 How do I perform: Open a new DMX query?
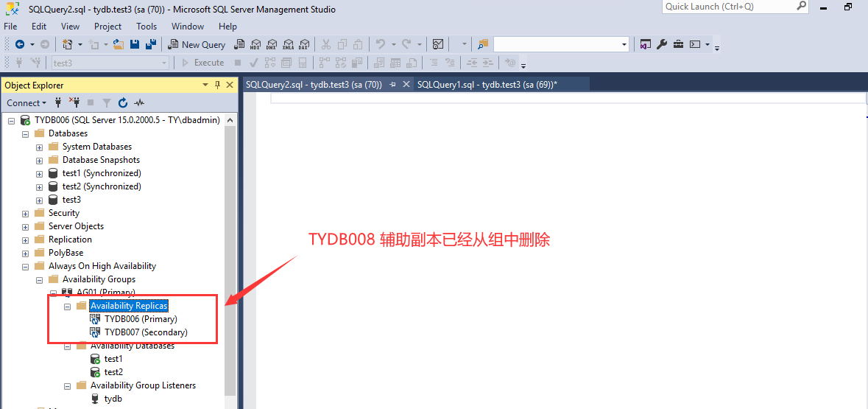coord(272,44)
